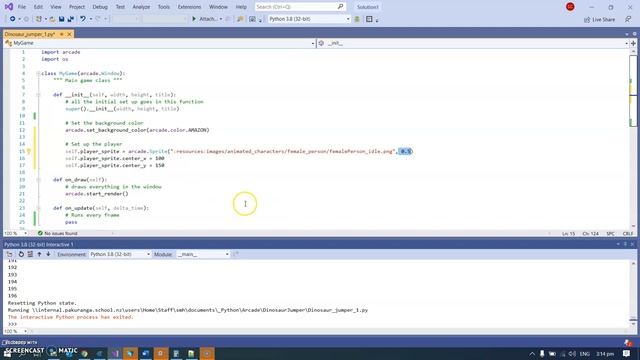Toggle the pin on Dinosaur_jumper_1.py tab
Image resolution: width=640 pixels, height=360 pixels.
[62, 34]
